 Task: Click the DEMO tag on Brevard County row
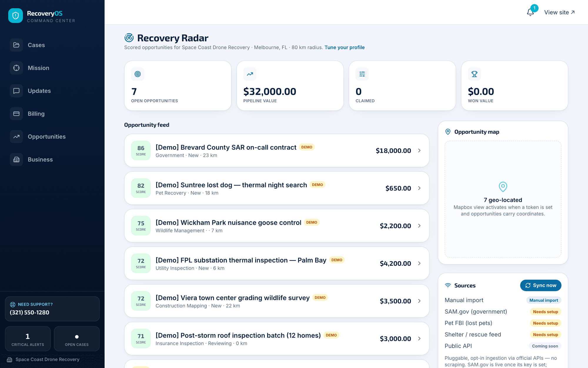point(307,147)
